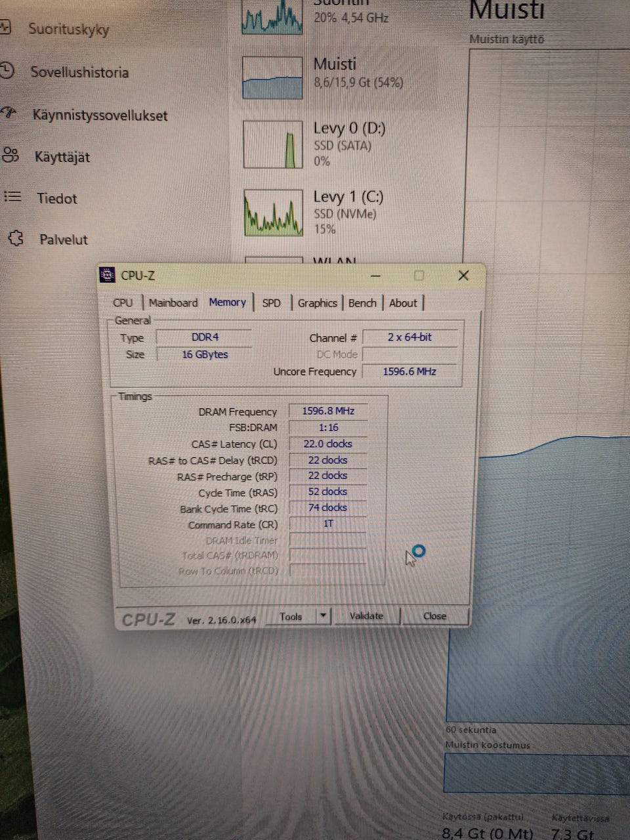Click the 16 GBytes Size field

tap(204, 354)
